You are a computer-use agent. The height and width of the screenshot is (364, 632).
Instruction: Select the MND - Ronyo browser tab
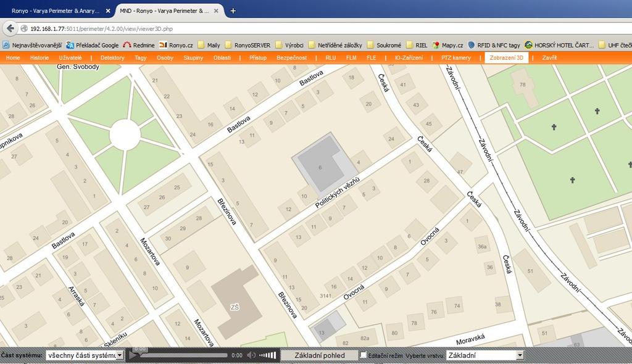click(169, 11)
